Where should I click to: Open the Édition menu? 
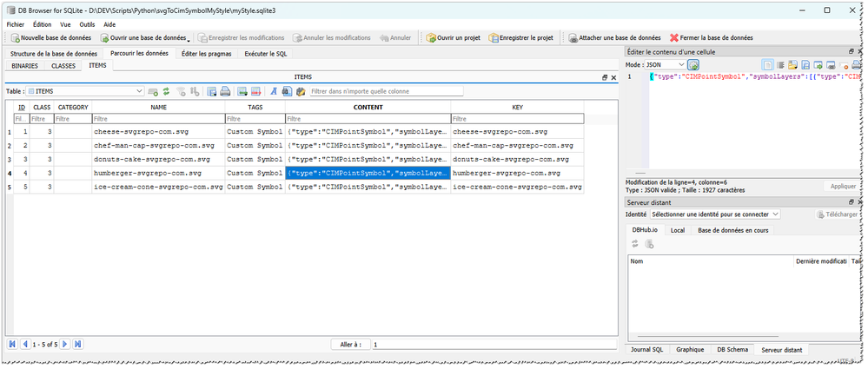[x=42, y=24]
